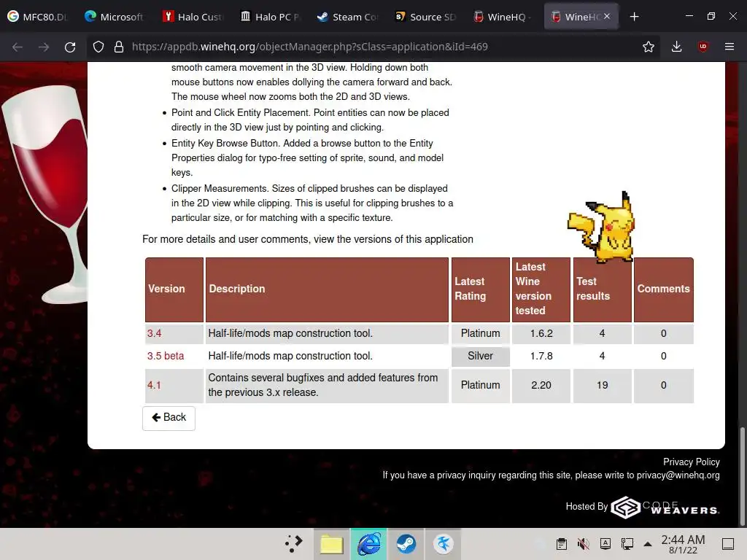Click the 2.20 Wine version cell
Screen dimensions: 747x560
point(541,385)
